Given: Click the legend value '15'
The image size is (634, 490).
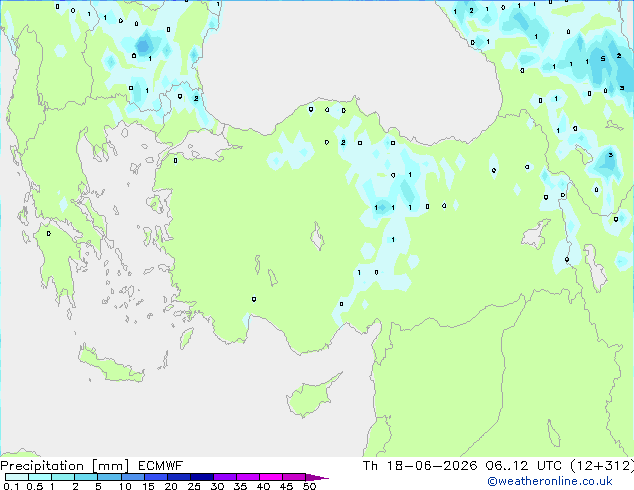Looking at the screenshot, I should coord(148,486).
